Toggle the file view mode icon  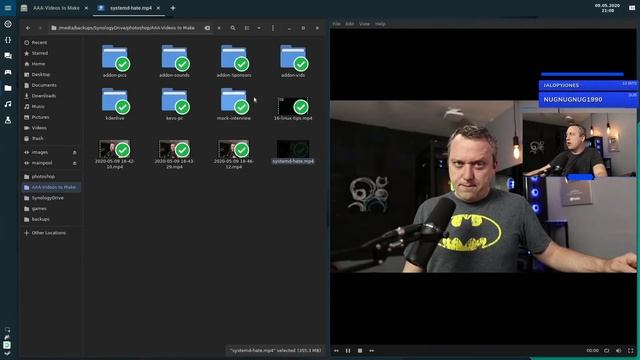pos(247,28)
